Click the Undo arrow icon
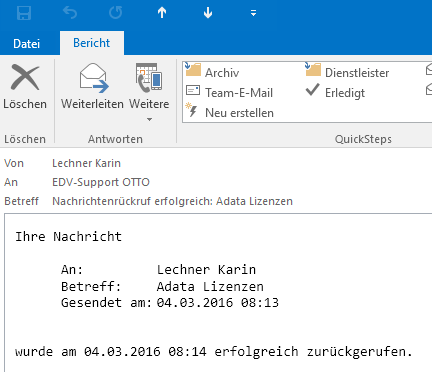 point(70,13)
